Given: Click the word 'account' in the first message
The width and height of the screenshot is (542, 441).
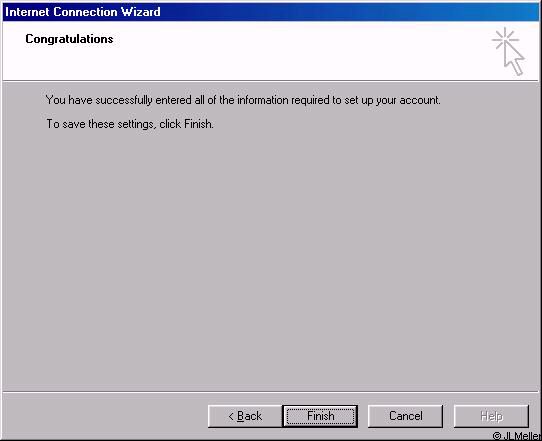Looking at the screenshot, I should [420, 100].
